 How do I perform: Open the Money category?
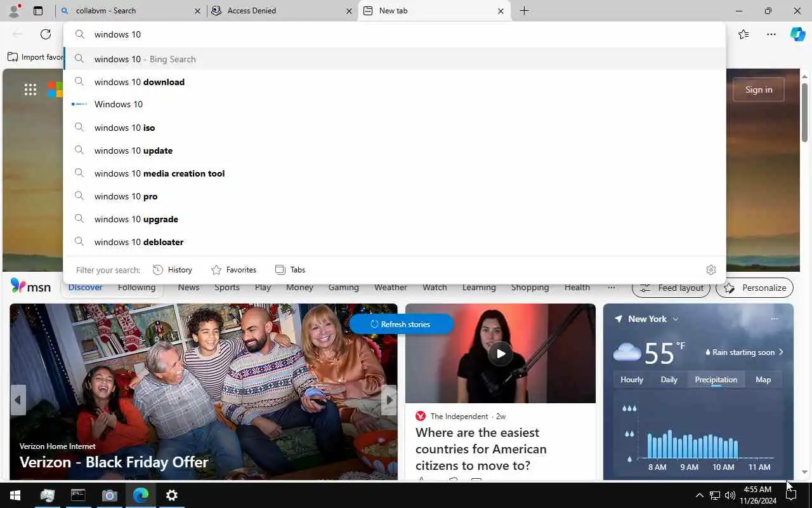(299, 287)
